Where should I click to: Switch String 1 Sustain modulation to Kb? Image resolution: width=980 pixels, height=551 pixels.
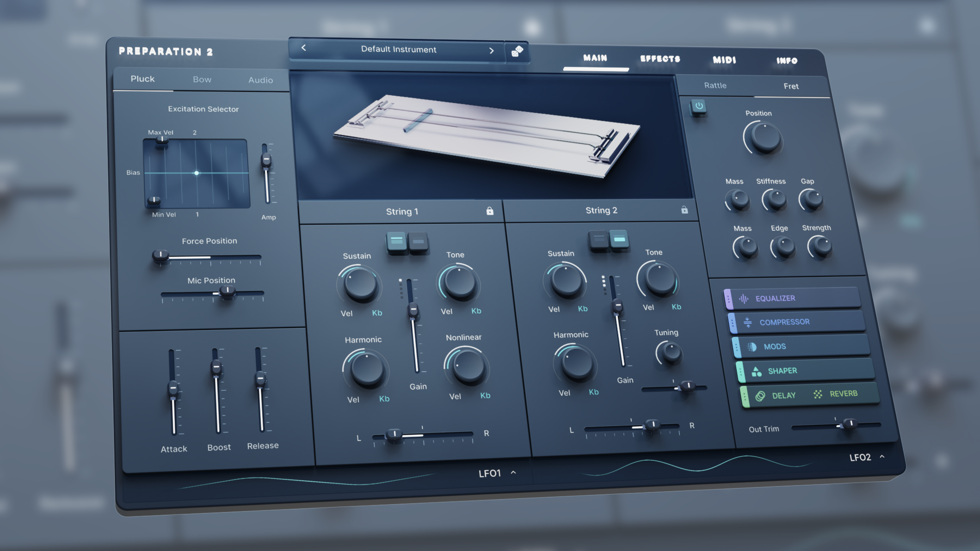(x=376, y=312)
